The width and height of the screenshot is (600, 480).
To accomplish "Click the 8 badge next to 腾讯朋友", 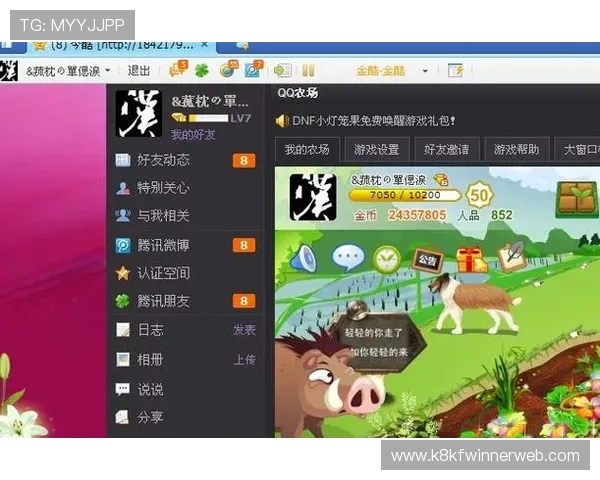I will (244, 301).
